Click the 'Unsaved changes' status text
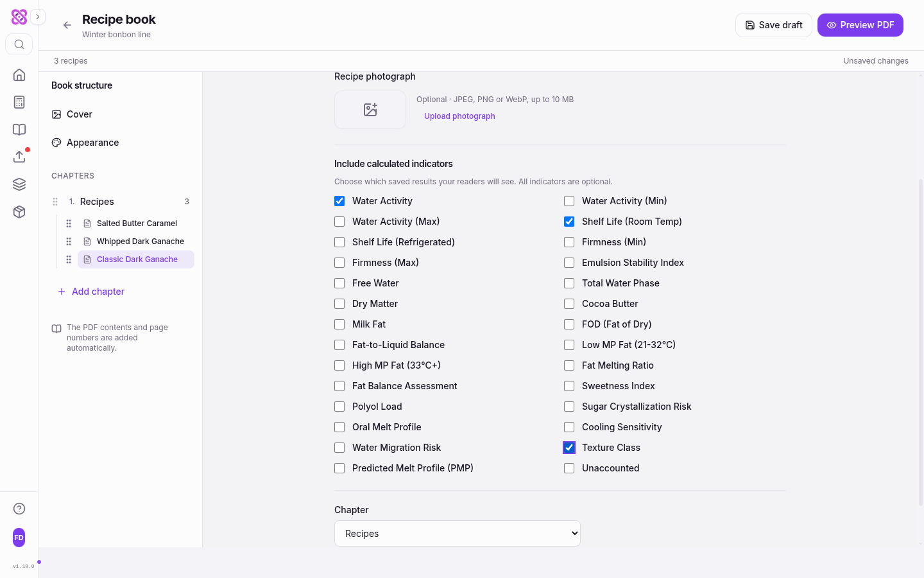This screenshot has width=924, height=578. pyautogui.click(x=876, y=61)
